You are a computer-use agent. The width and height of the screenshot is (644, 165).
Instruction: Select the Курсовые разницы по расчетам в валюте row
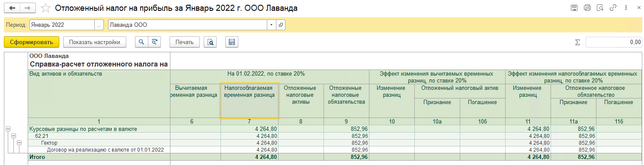[x=99, y=129]
